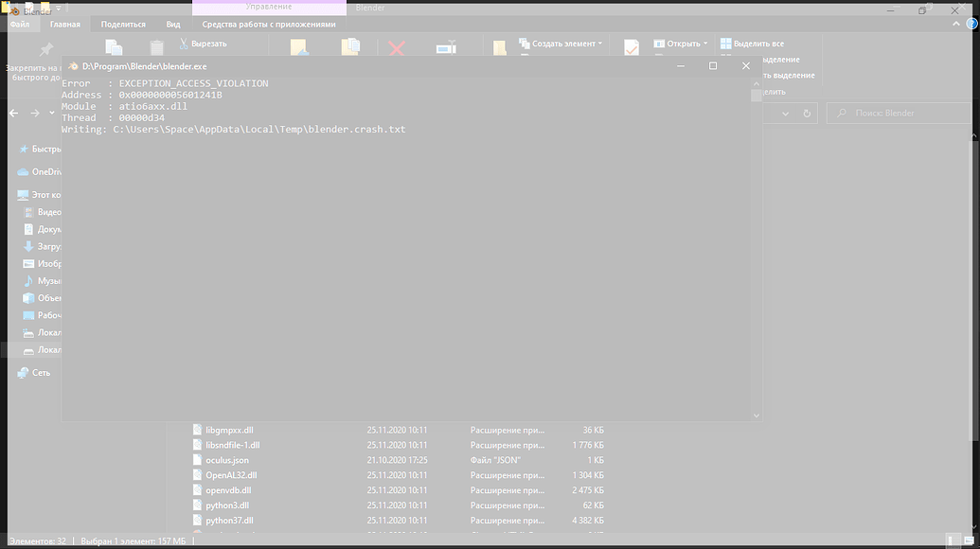Open the Поделиться ribbon tab
980x549 pixels.
click(123, 25)
